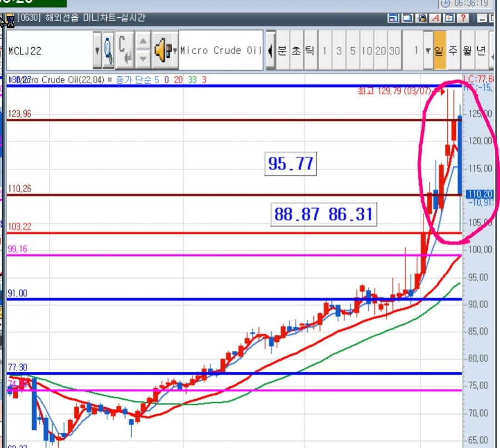Select the 1 interval button
Viewport: 500px width, 448px height.
pos(325,51)
